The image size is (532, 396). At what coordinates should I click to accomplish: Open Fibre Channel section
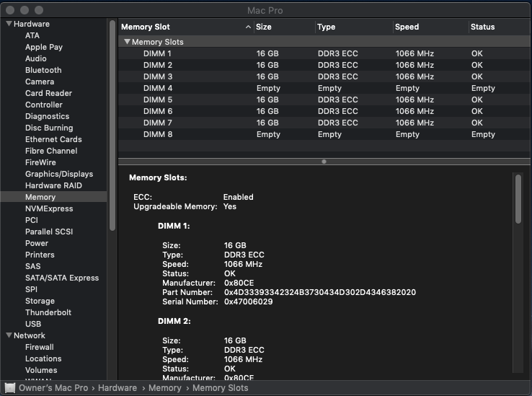pos(51,151)
